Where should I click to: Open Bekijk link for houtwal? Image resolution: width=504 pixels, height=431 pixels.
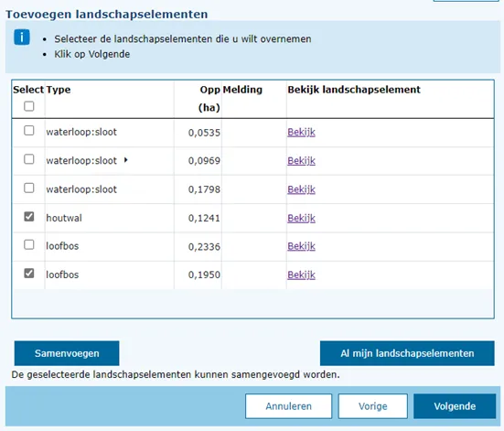point(301,218)
